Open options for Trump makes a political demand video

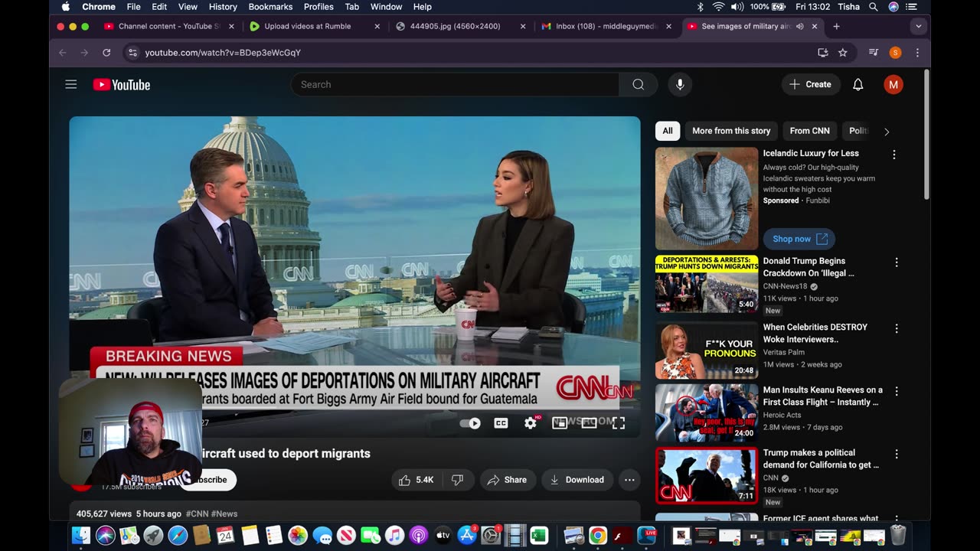pos(897,454)
